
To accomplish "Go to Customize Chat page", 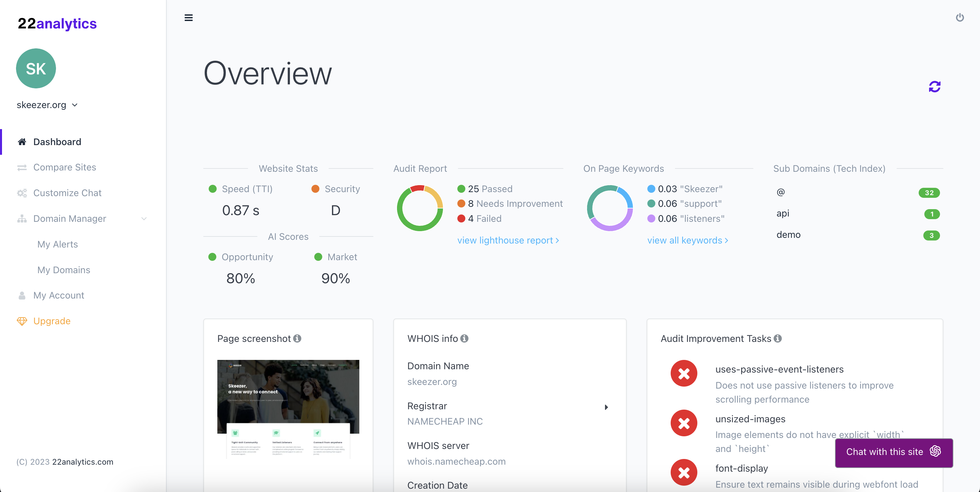I will click(67, 193).
